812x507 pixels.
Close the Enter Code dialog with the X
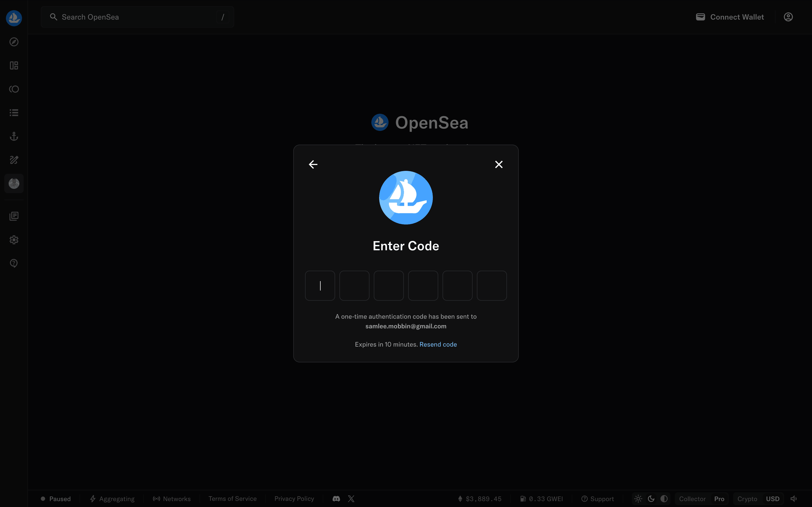tap(499, 164)
